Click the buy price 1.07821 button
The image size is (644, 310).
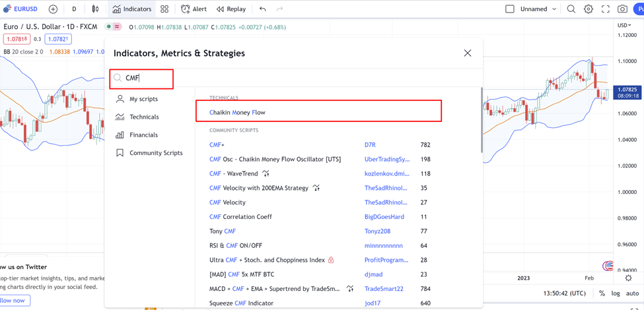tap(58, 39)
